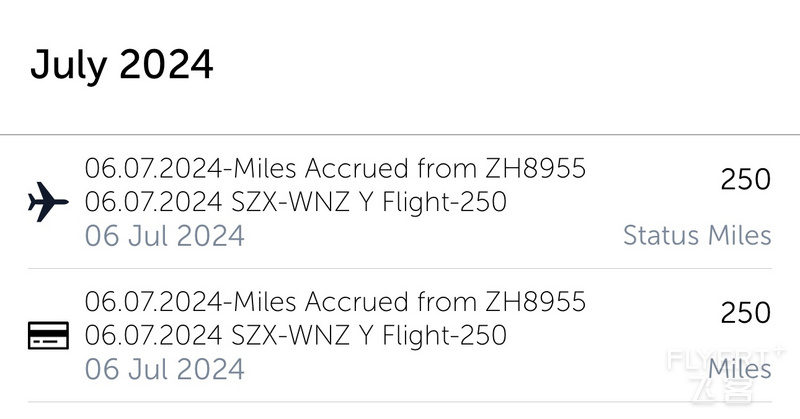The height and width of the screenshot is (419, 800).
Task: Click the ZH8955 flight number in the card entry
Action: pos(535,301)
